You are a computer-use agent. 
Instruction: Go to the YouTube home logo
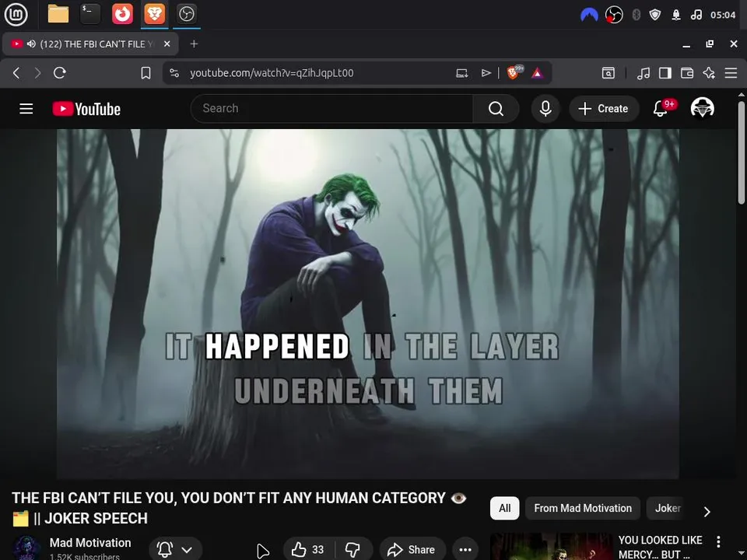pos(86,109)
